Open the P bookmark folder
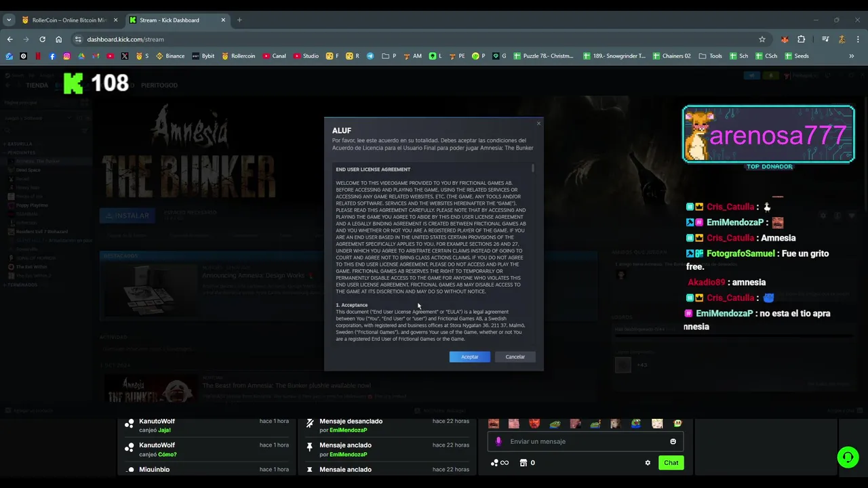Image resolution: width=868 pixels, height=488 pixels. click(389, 56)
